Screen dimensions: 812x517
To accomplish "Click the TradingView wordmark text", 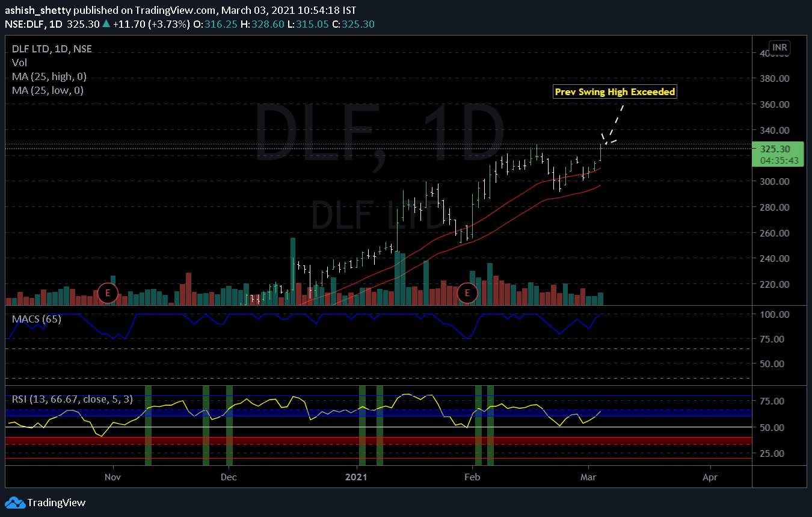I will point(57,503).
